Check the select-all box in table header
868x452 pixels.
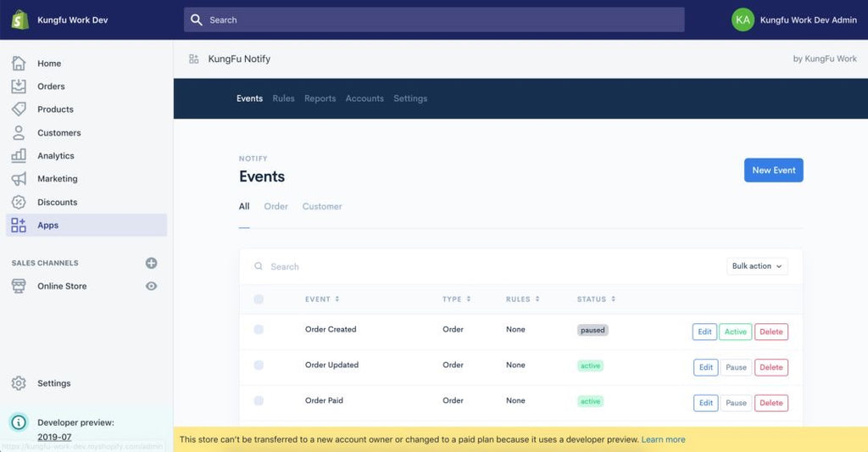point(259,299)
